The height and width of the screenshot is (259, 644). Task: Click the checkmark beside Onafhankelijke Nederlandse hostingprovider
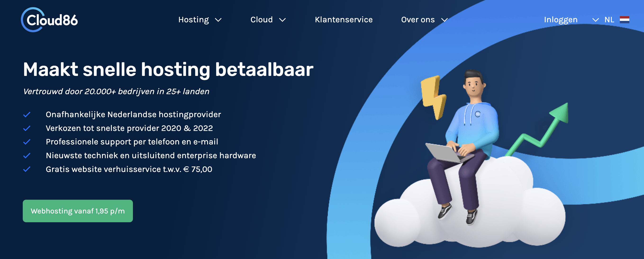[x=27, y=115]
